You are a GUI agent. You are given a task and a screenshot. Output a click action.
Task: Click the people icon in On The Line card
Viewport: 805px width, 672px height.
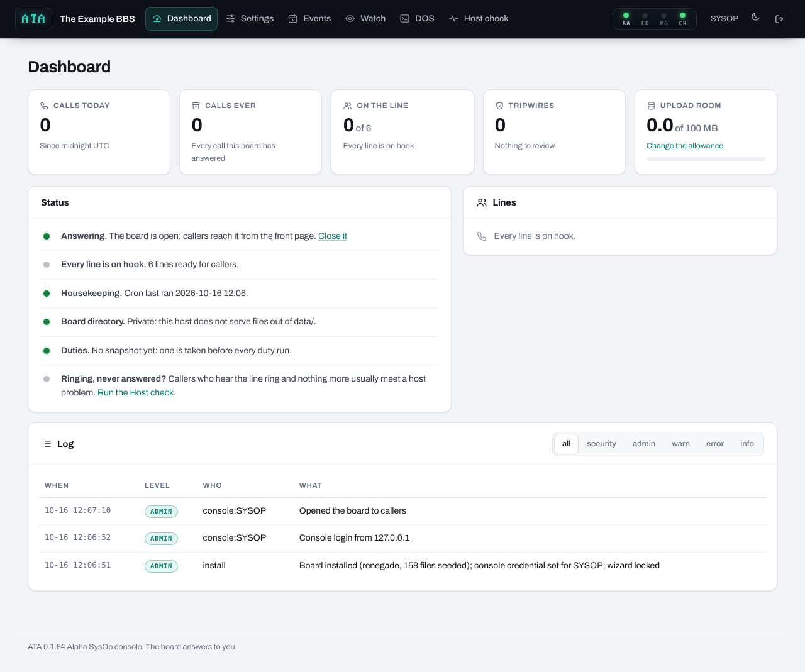click(347, 106)
